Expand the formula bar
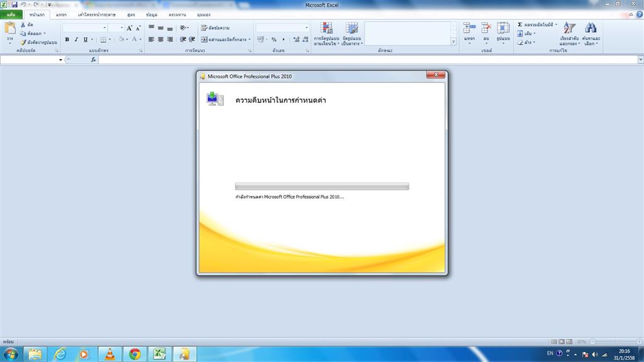 [x=640, y=60]
